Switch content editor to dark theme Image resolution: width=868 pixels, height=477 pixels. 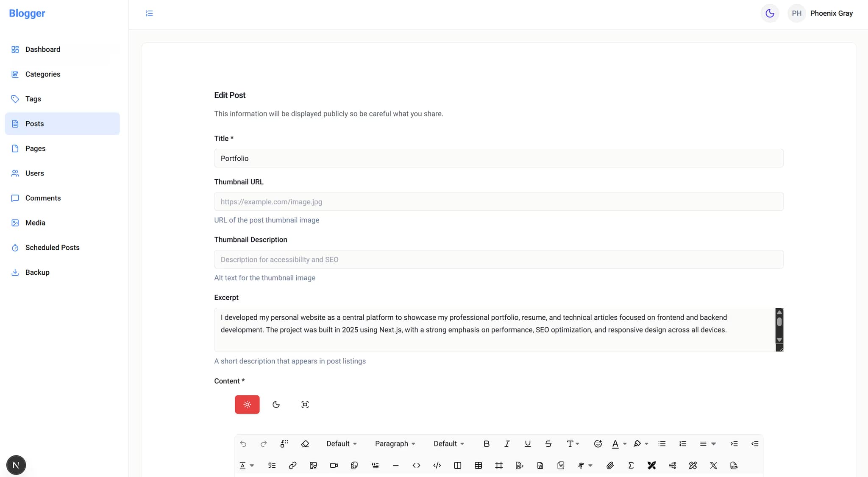click(276, 404)
